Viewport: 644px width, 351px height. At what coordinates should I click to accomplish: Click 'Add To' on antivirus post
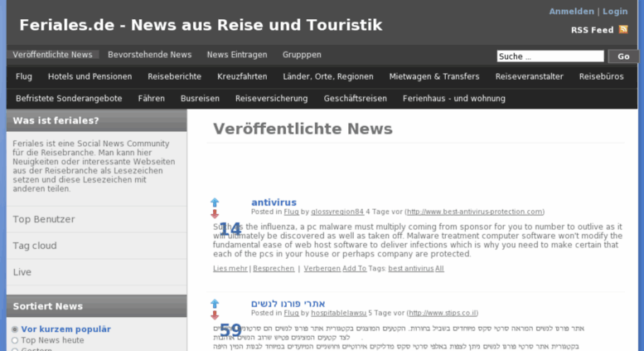coord(355,268)
